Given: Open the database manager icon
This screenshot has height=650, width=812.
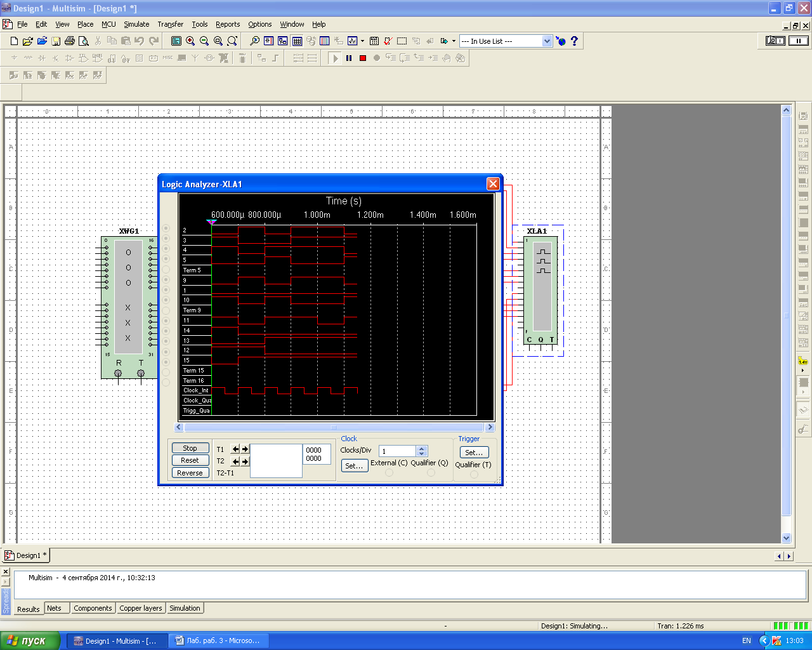Looking at the screenshot, I should [x=311, y=41].
